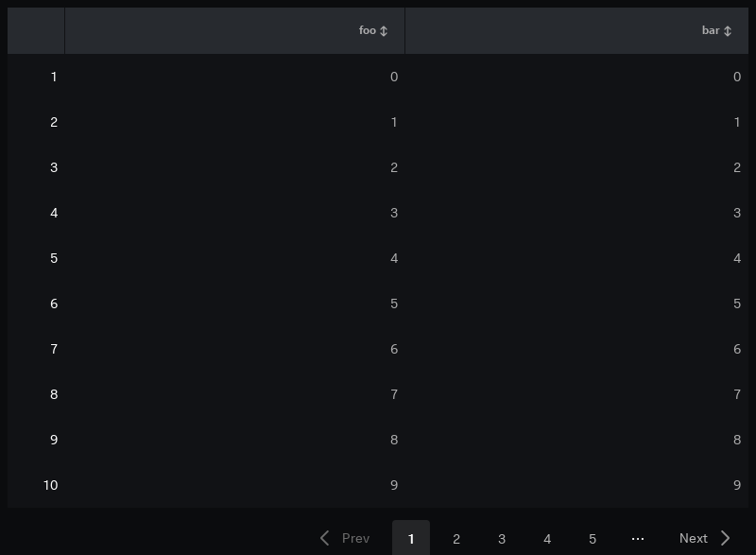Switch to page 4 of results
The image size is (756, 555).
(x=547, y=539)
